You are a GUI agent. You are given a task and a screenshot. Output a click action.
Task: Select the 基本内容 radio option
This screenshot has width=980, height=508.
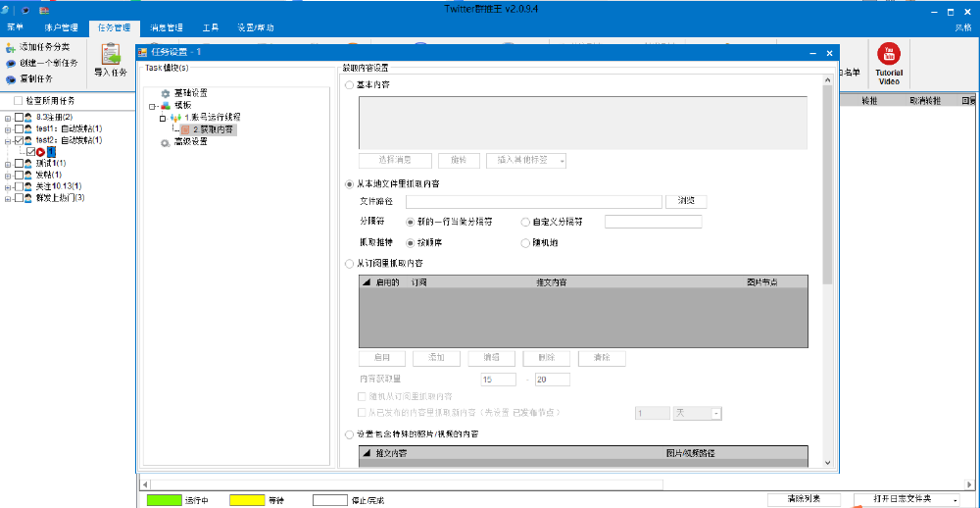tap(350, 85)
